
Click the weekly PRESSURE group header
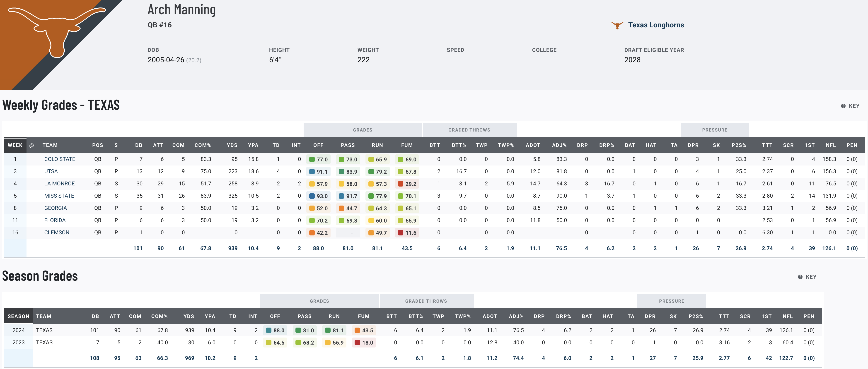714,130
